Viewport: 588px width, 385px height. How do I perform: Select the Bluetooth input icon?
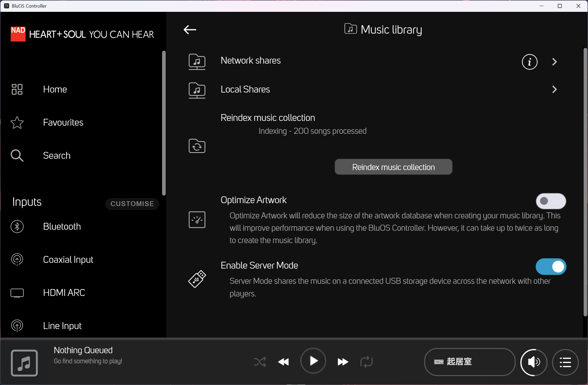(17, 227)
